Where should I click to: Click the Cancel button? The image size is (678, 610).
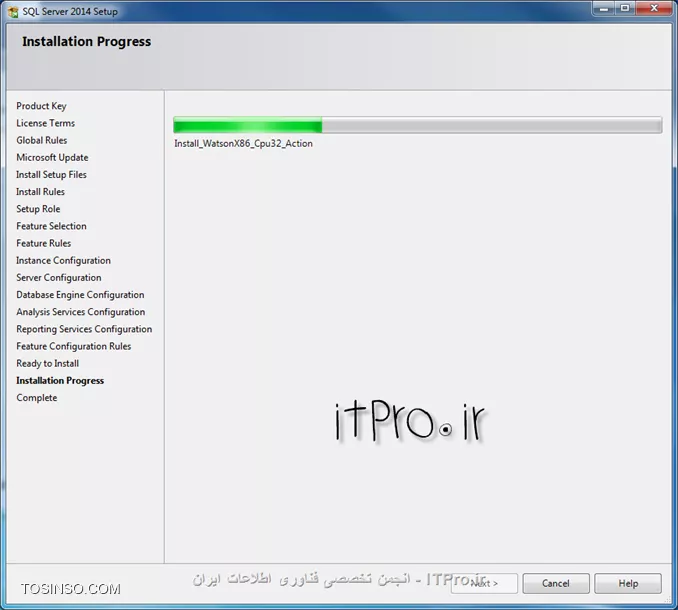point(556,583)
